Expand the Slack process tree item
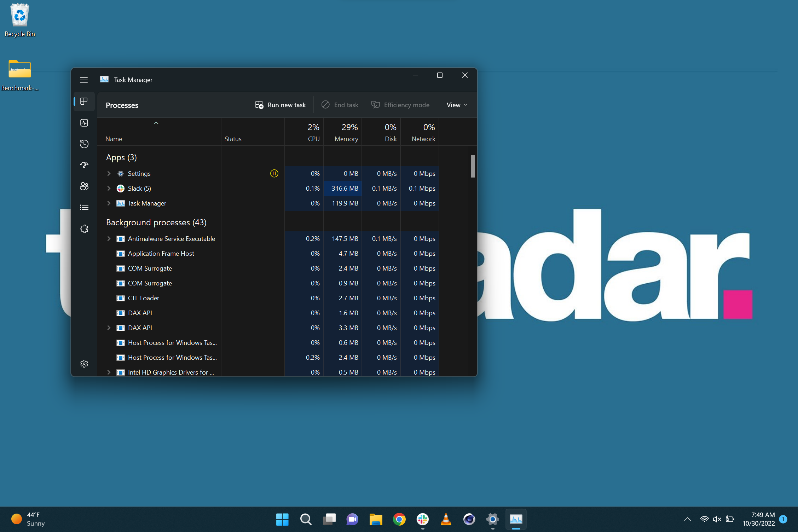This screenshot has height=532, width=798. click(x=109, y=188)
